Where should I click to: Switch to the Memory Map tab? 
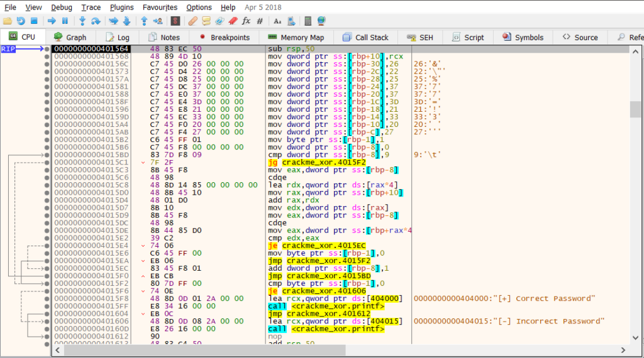(x=296, y=37)
